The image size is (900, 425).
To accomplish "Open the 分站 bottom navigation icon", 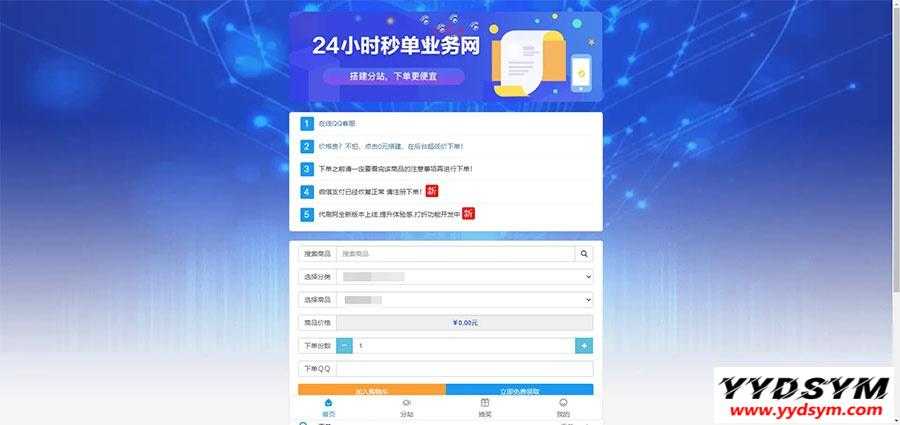I will [x=406, y=403].
